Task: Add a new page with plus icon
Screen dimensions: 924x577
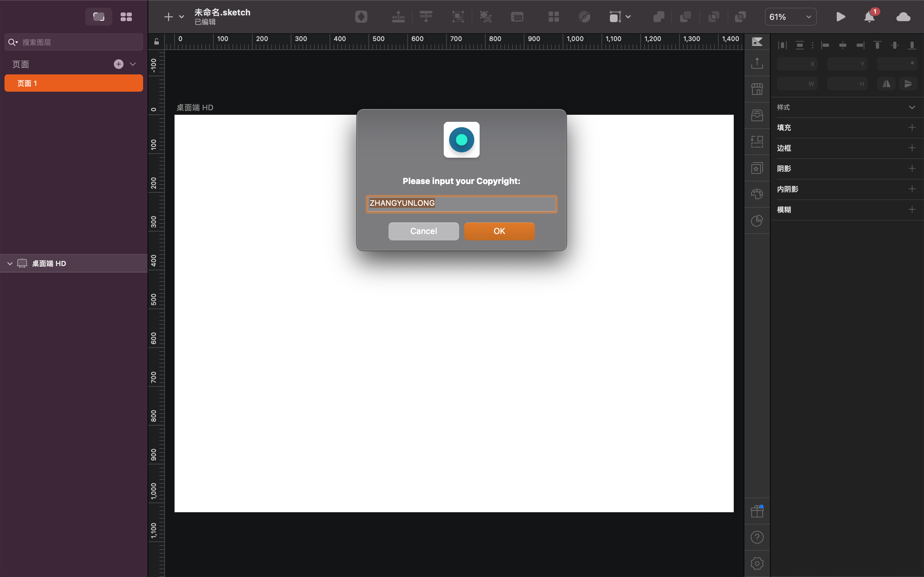Action: click(119, 64)
